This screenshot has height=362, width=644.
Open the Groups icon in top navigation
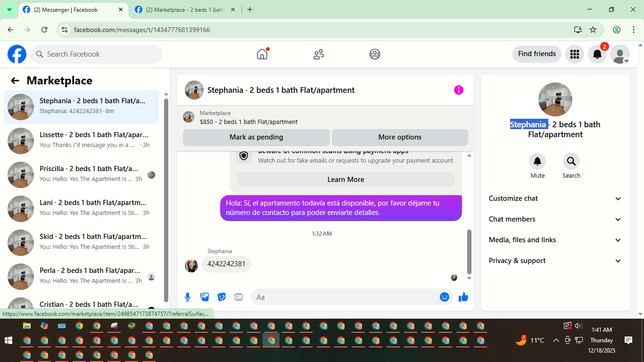(x=375, y=54)
